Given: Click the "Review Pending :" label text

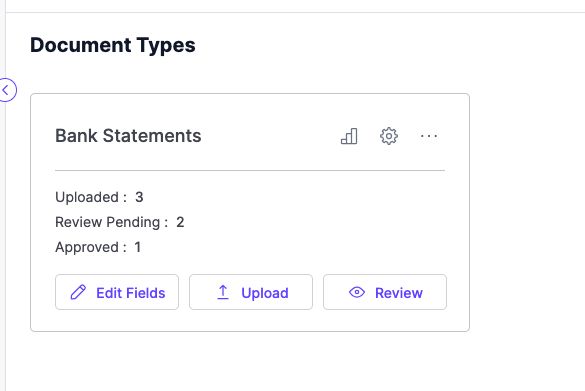Looking at the screenshot, I should click(x=112, y=222).
